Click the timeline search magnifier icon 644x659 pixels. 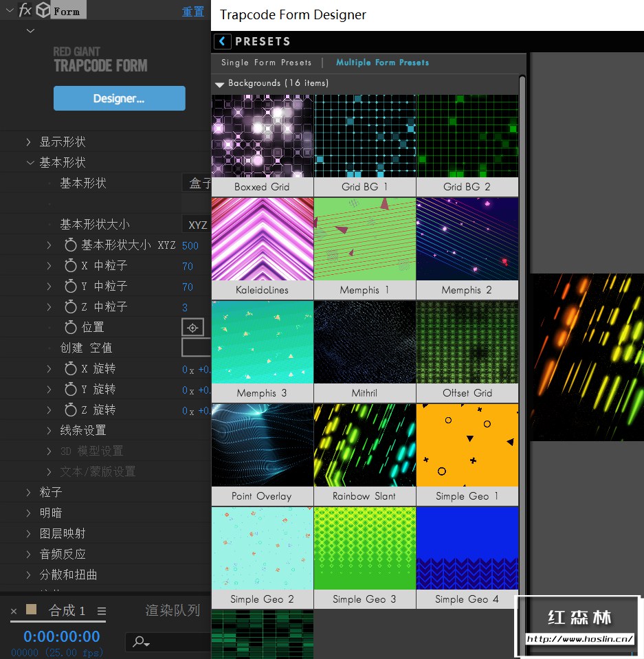(141, 642)
